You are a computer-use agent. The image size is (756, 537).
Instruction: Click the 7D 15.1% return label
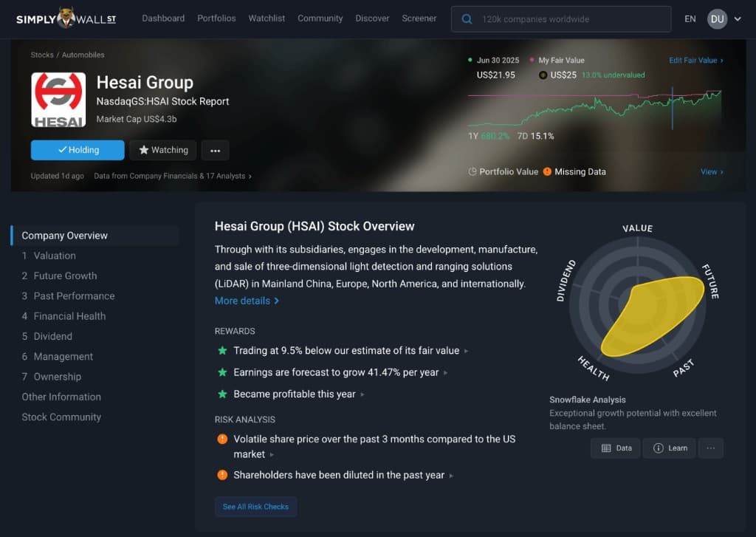pos(535,136)
